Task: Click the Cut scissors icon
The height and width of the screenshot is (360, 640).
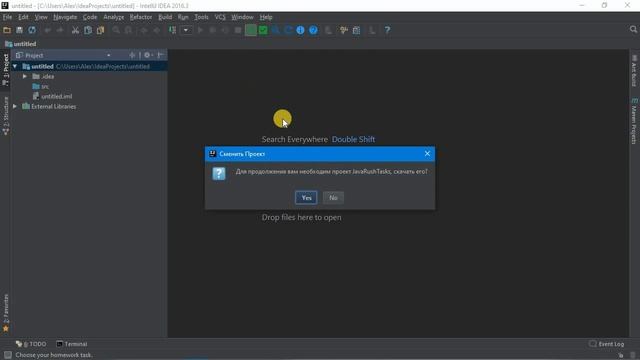Action: [75, 30]
